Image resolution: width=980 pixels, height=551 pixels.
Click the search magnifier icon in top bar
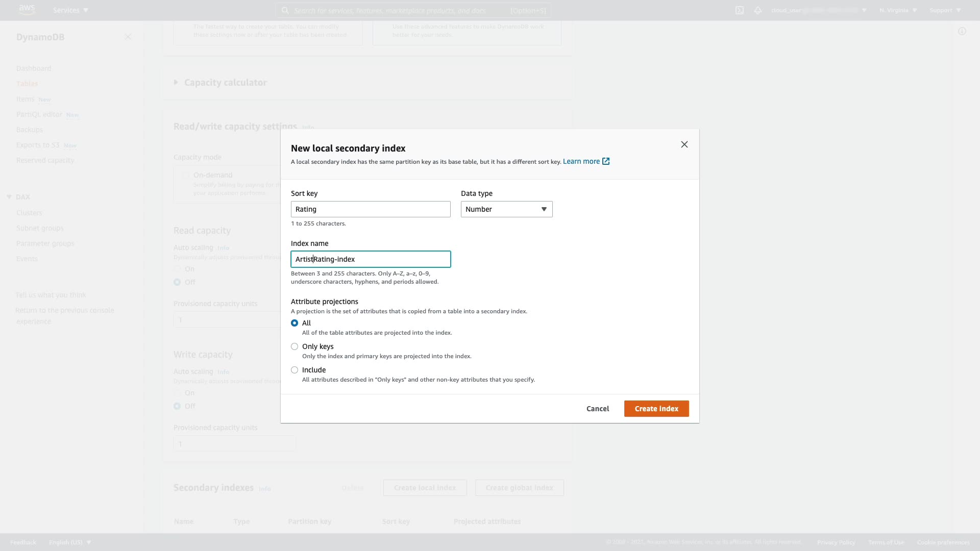[x=285, y=10]
